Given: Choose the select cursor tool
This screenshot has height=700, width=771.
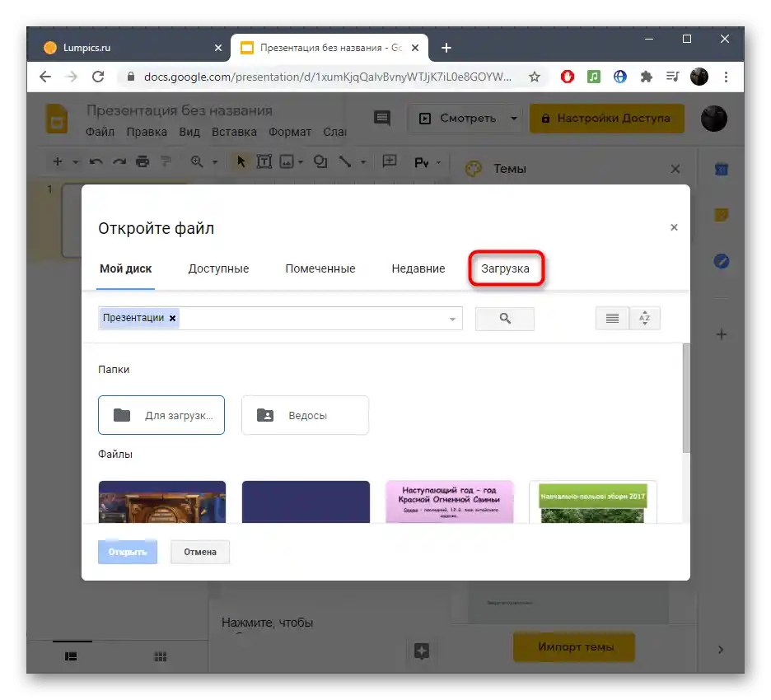Looking at the screenshot, I should coord(241,161).
